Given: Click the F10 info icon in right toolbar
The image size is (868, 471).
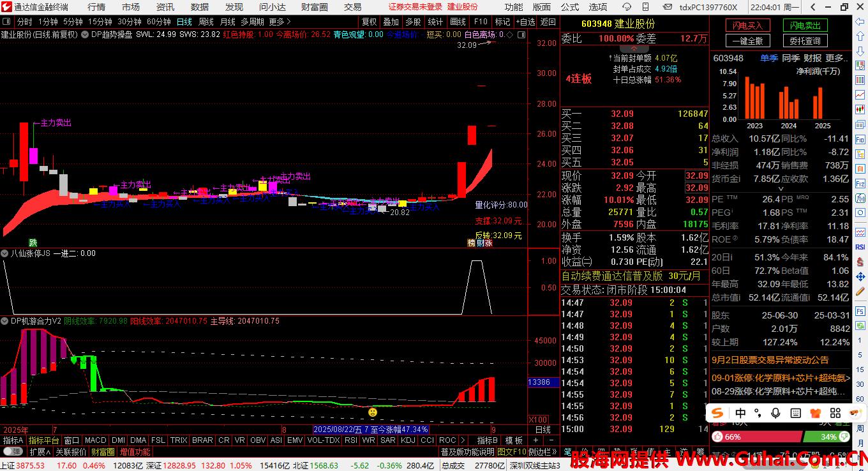Looking at the screenshot, I should [x=860, y=139].
